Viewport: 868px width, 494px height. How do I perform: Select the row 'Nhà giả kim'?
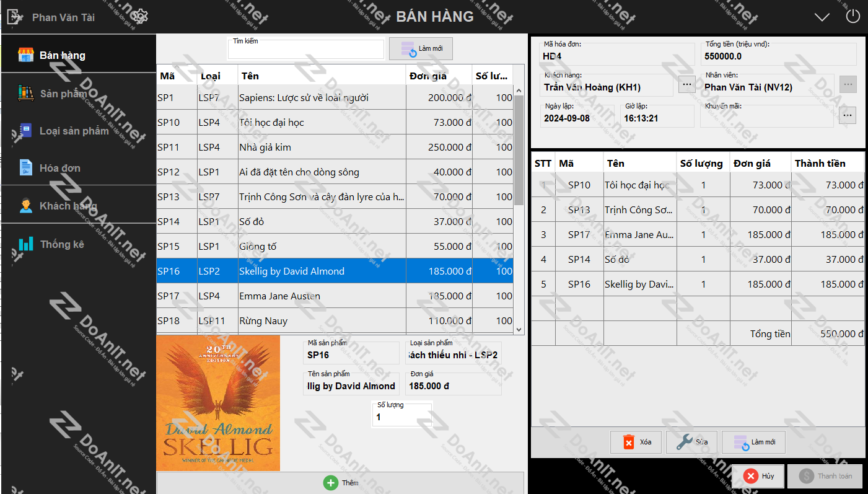(335, 147)
